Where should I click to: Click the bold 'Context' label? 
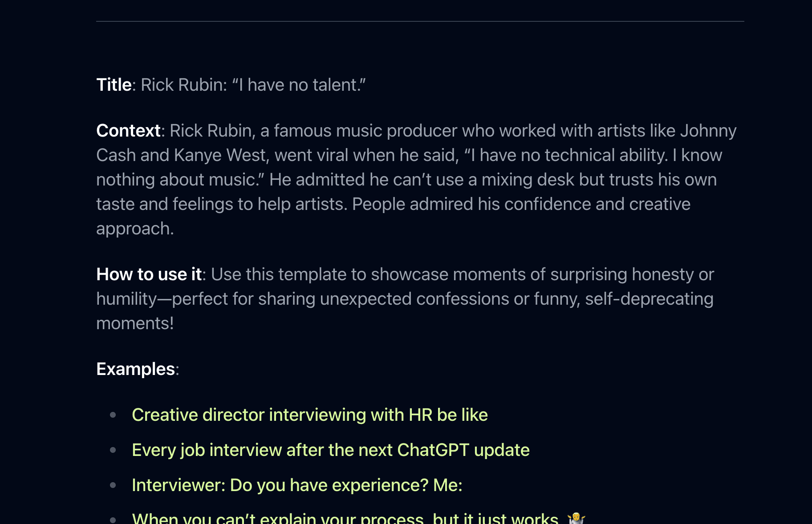click(128, 130)
